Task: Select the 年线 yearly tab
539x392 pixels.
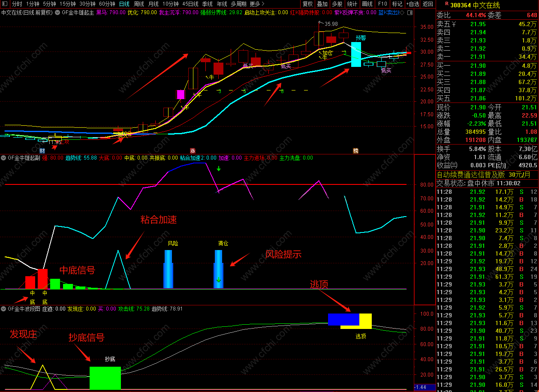Action: (x=222, y=4)
